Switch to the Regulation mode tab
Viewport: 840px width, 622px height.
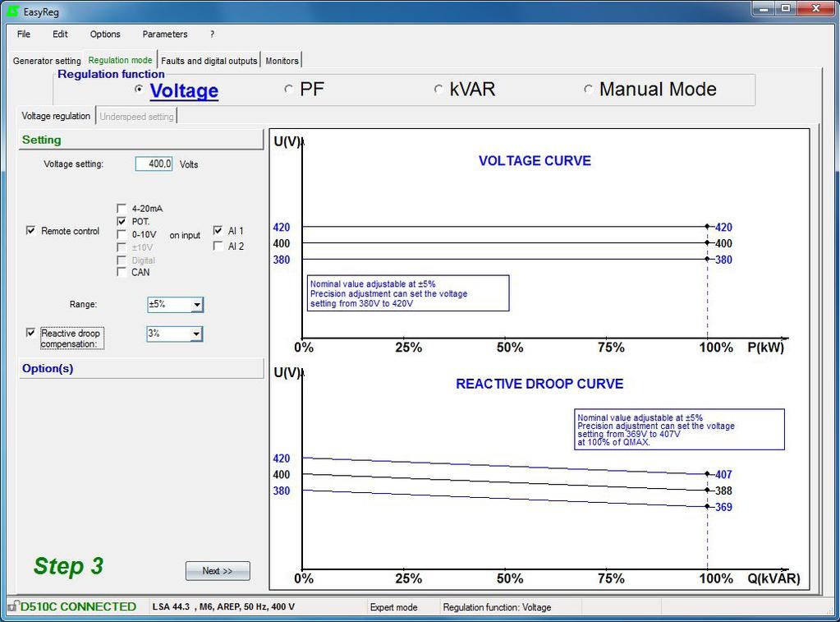click(x=120, y=60)
